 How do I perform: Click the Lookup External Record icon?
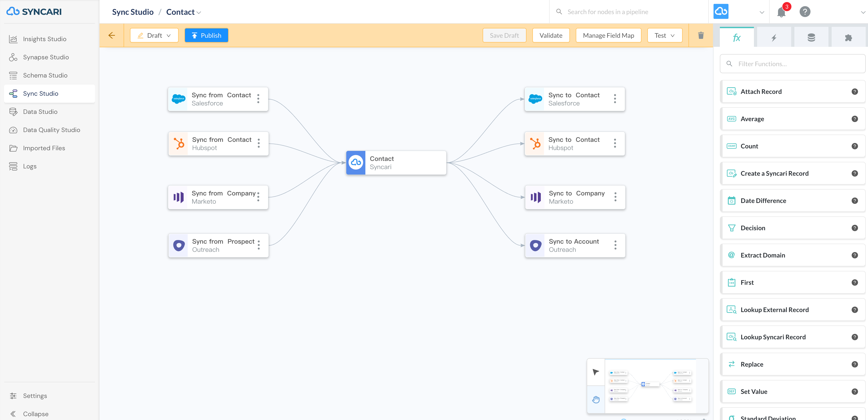731,310
